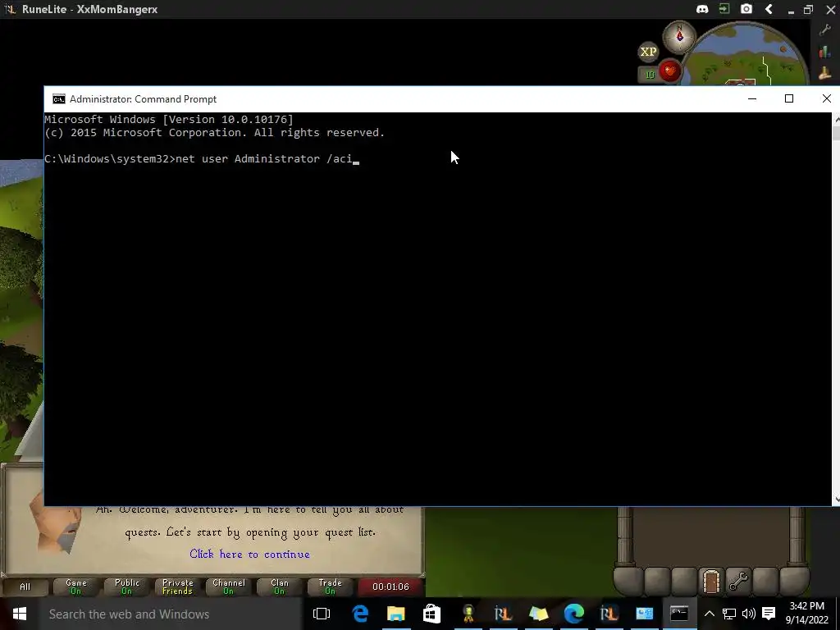The width and height of the screenshot is (840, 630).
Task: Launch legacy Edge from the taskbar
Action: [x=360, y=614]
